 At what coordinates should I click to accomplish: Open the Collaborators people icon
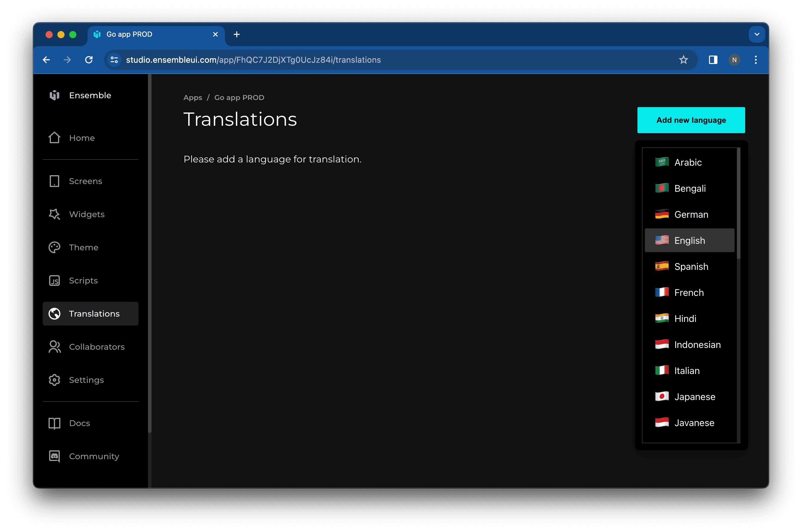point(54,346)
